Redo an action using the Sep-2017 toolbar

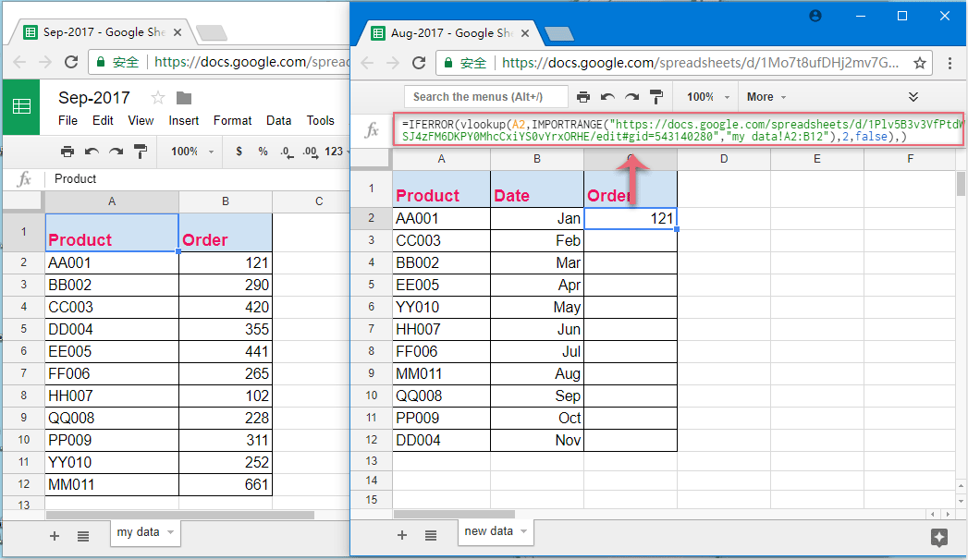pos(116,152)
